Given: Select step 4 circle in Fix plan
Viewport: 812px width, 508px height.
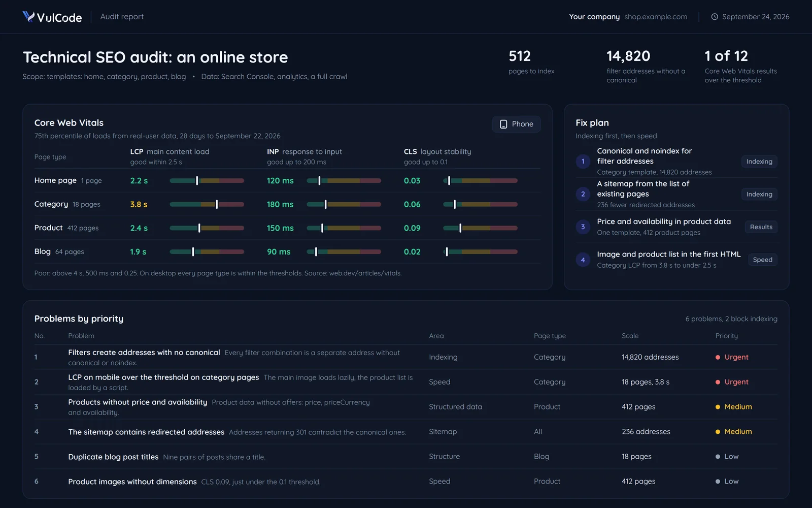Looking at the screenshot, I should [x=583, y=260].
